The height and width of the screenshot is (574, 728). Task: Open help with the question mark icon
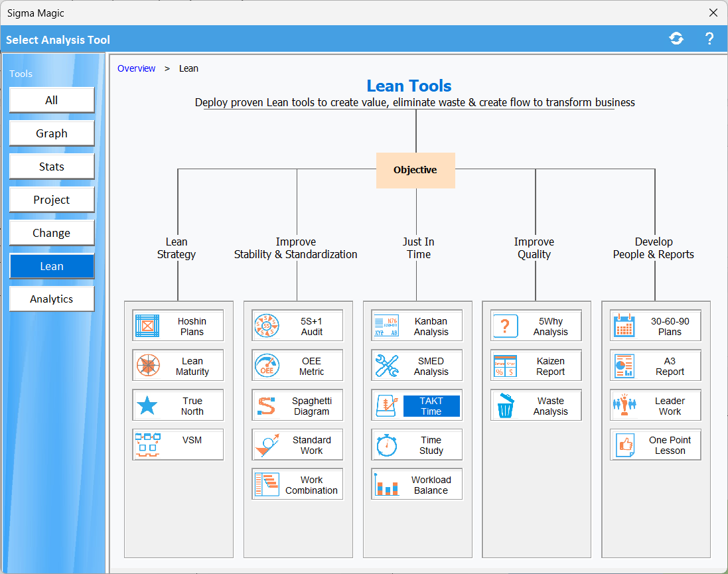[709, 38]
